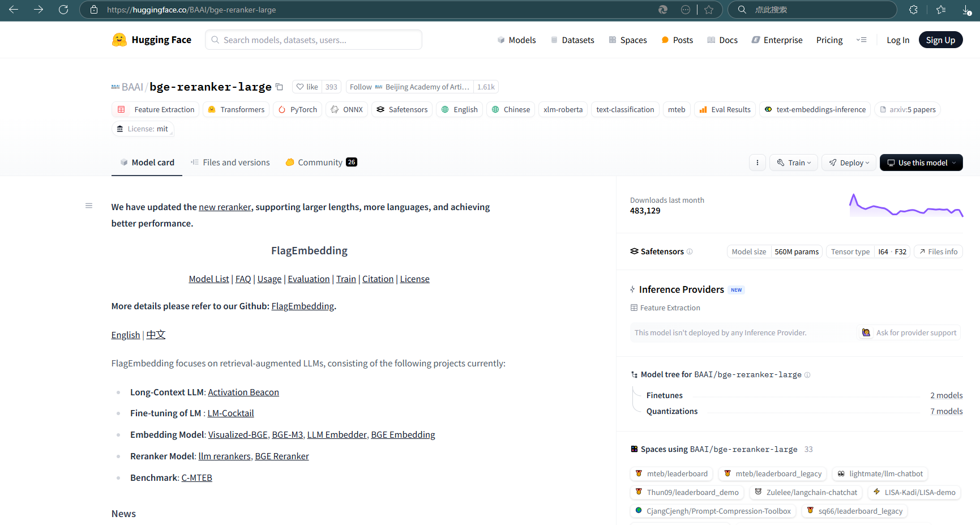Open the browser favorites list icon
The height and width of the screenshot is (525, 980).
coord(941,10)
